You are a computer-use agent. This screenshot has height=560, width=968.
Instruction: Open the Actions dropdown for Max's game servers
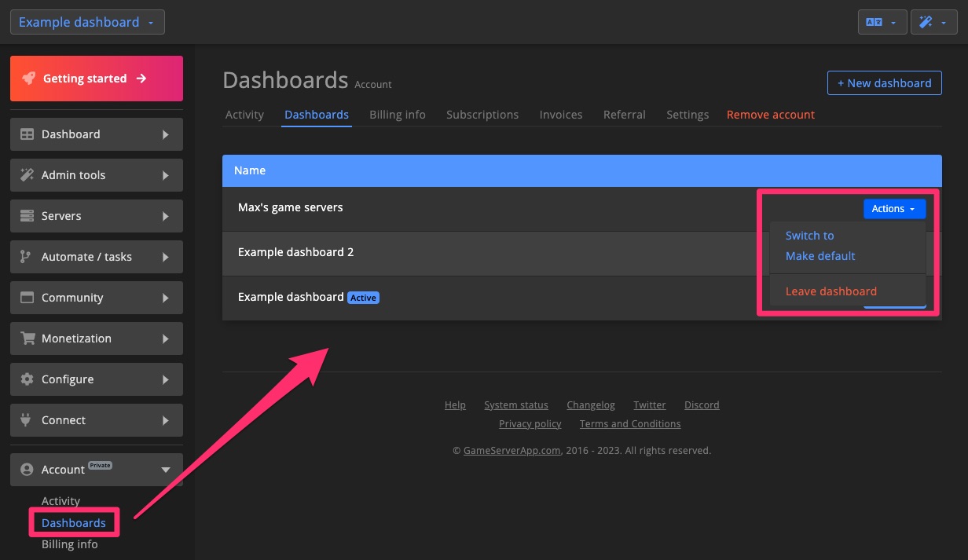click(893, 208)
